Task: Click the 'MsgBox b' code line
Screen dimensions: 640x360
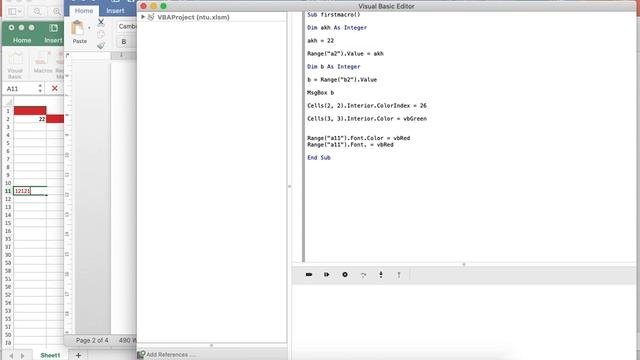Action: [320, 93]
